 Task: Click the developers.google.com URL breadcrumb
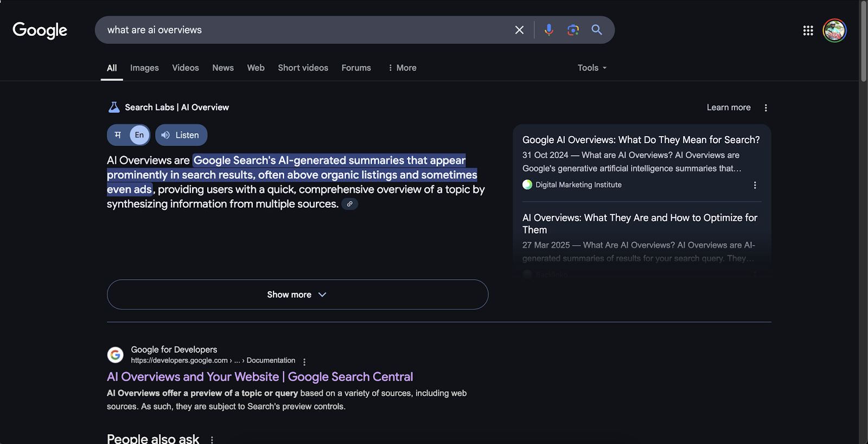(x=213, y=361)
